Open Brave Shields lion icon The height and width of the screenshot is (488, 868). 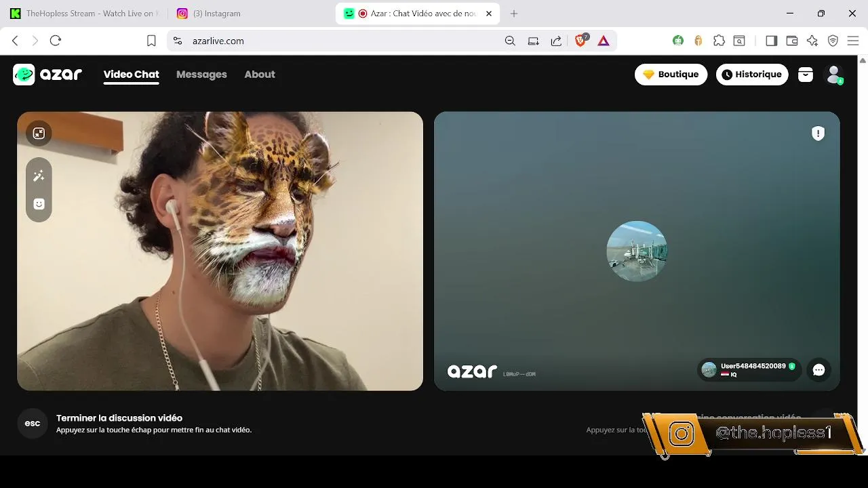click(x=581, y=41)
